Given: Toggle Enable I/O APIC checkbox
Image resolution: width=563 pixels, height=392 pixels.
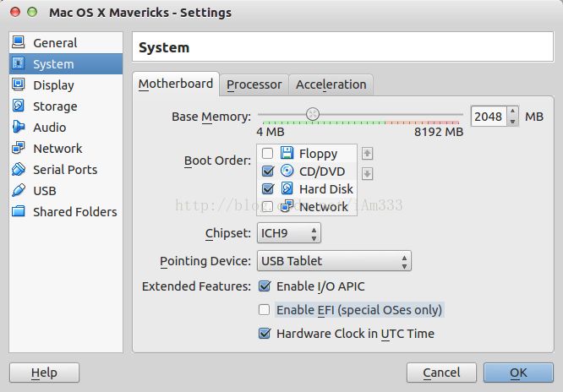Looking at the screenshot, I should click(265, 286).
